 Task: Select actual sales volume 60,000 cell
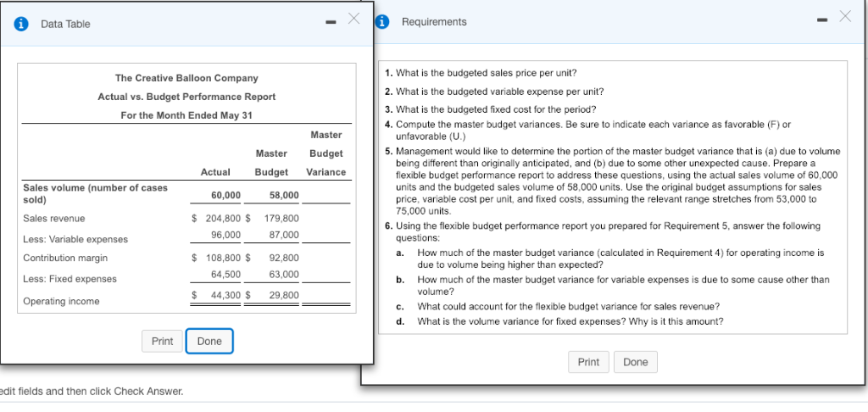pyautogui.click(x=225, y=195)
